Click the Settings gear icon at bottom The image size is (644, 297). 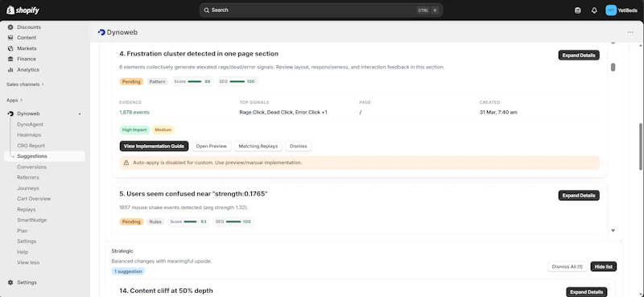(10, 283)
